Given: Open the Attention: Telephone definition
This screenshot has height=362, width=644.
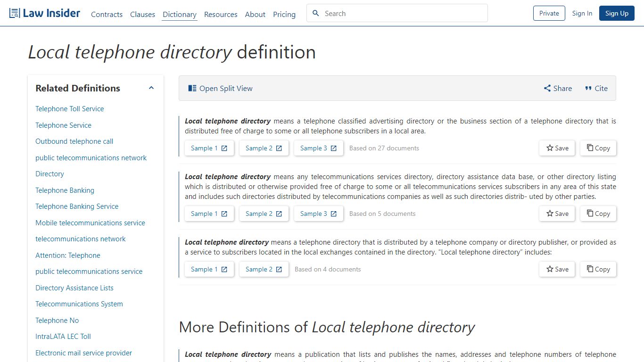Looking at the screenshot, I should [x=68, y=255].
